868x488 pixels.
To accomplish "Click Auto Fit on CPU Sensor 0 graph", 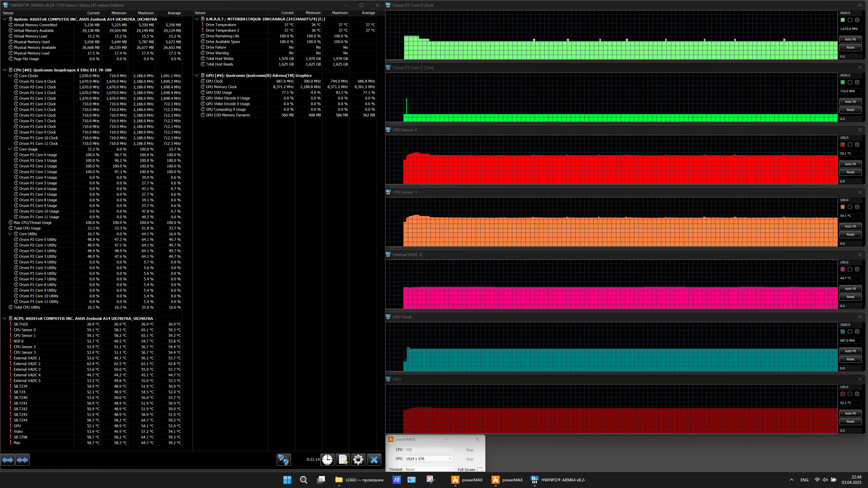I will pos(850,164).
